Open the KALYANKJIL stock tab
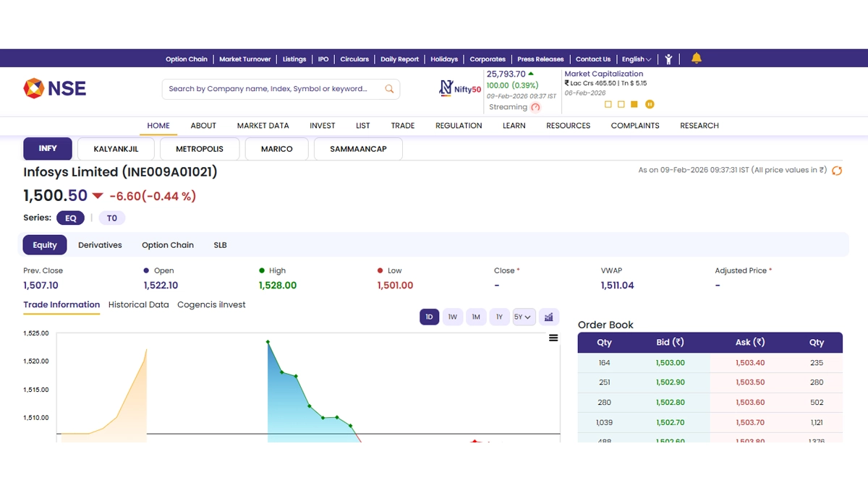868x488 pixels. [x=116, y=149]
